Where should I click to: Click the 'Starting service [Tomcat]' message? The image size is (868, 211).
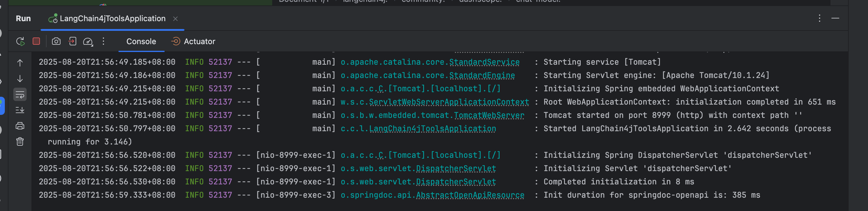[x=602, y=62]
